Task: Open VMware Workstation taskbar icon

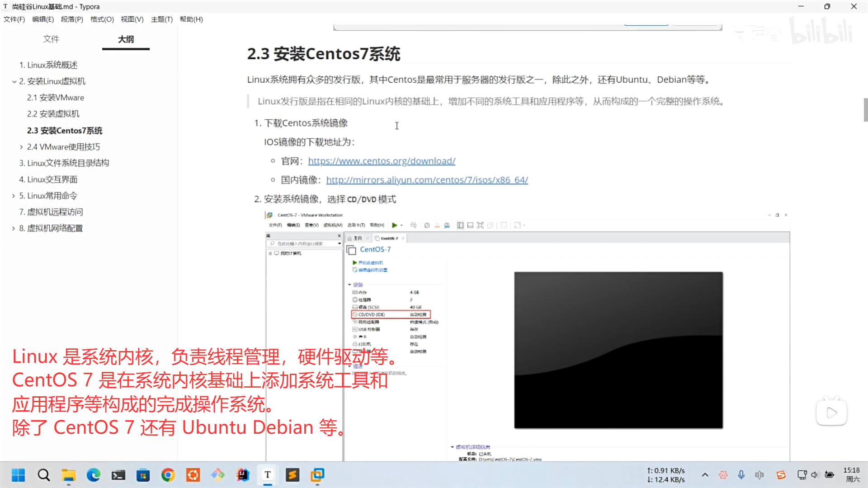Action: [x=317, y=475]
